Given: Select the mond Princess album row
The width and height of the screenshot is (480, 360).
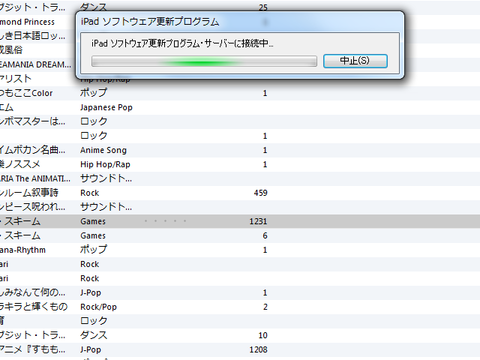Looking at the screenshot, I should tap(27, 22).
